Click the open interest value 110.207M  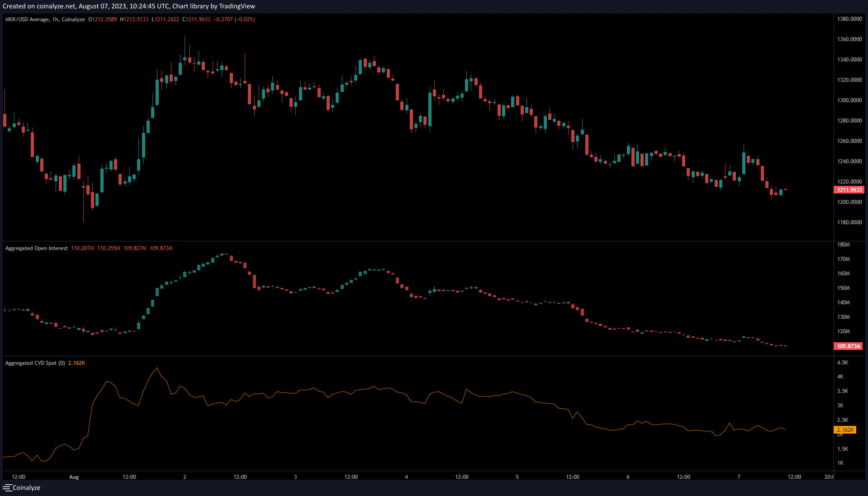click(82, 248)
